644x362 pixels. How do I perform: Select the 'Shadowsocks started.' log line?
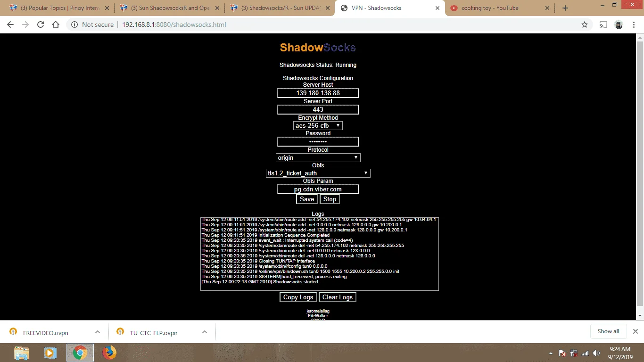click(x=260, y=282)
